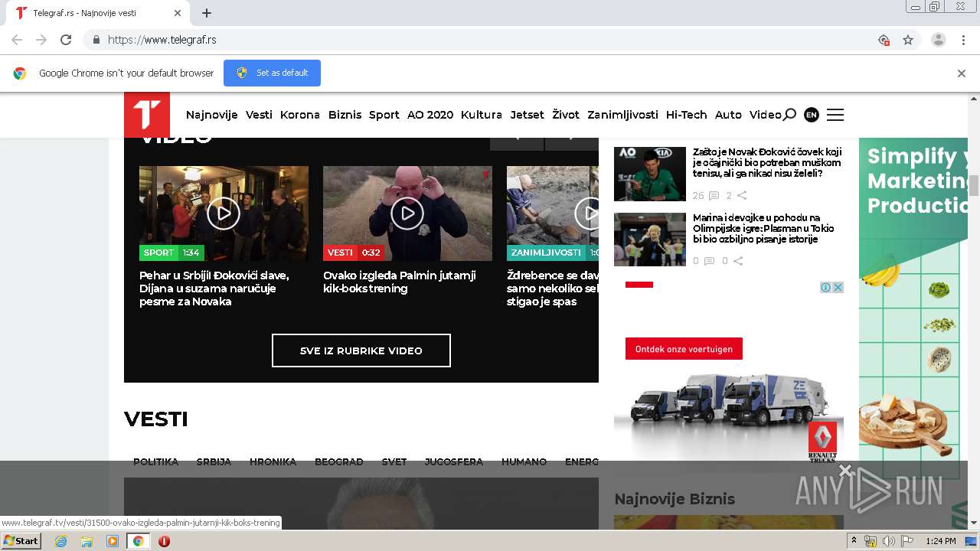Close the Telegraf.rs tab
Viewport: 980px width, 551px height.
pyautogui.click(x=178, y=13)
